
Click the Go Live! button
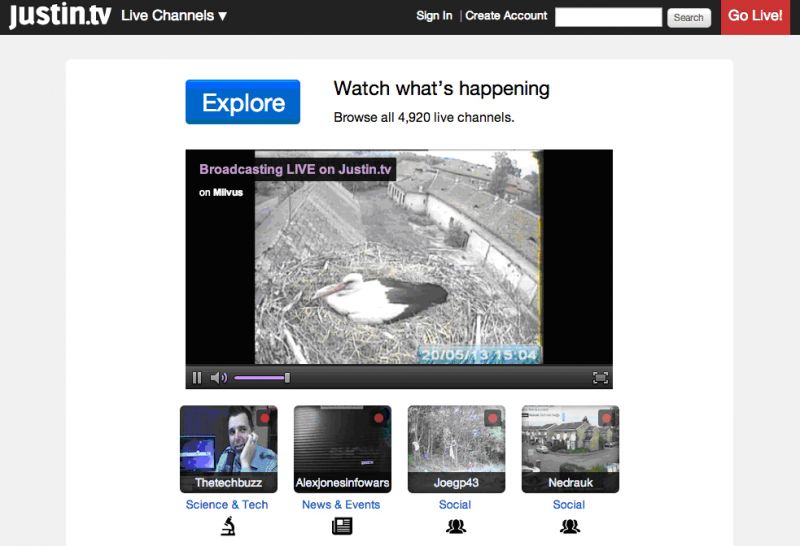pos(755,17)
